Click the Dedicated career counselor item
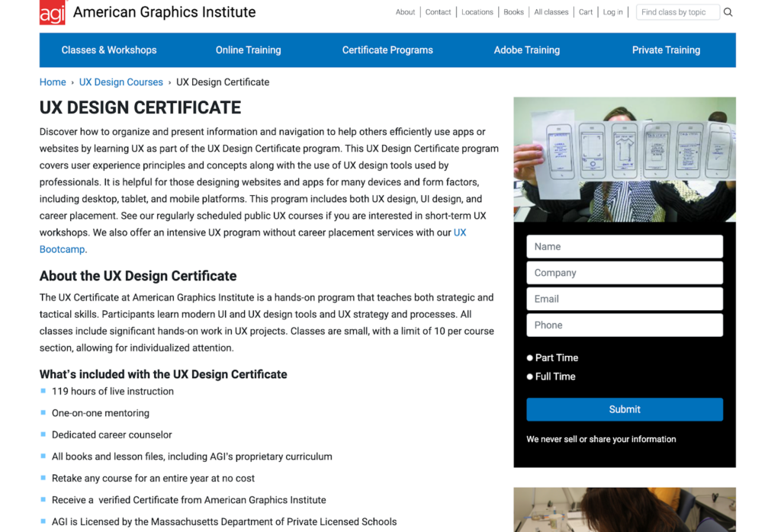 111,435
